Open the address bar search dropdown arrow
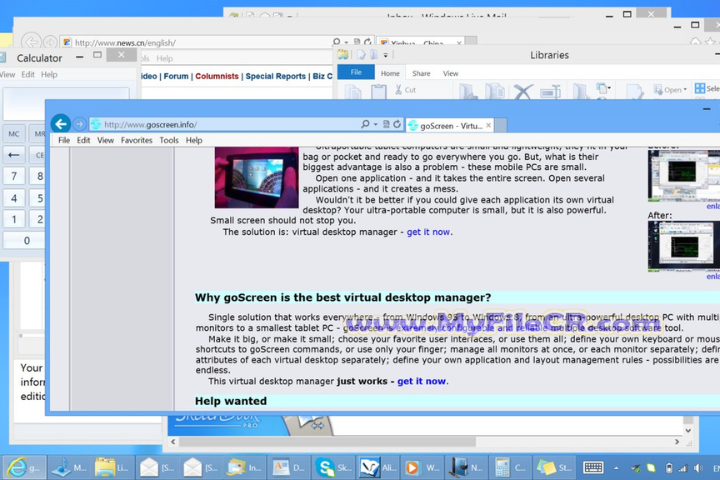The width and height of the screenshot is (720, 480). 376,124
